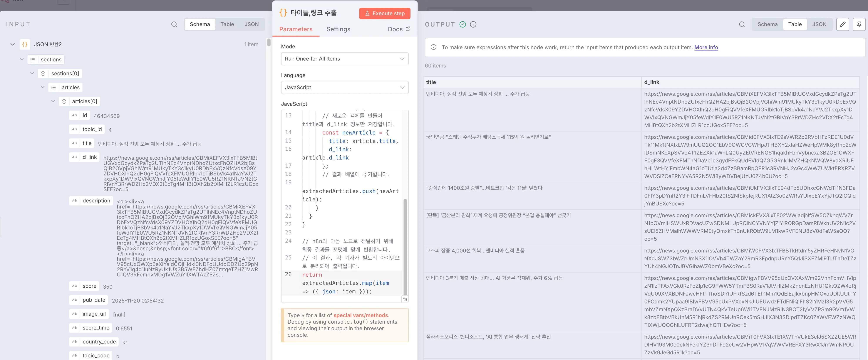Click the info icon next to OUTPUT

pos(473,24)
